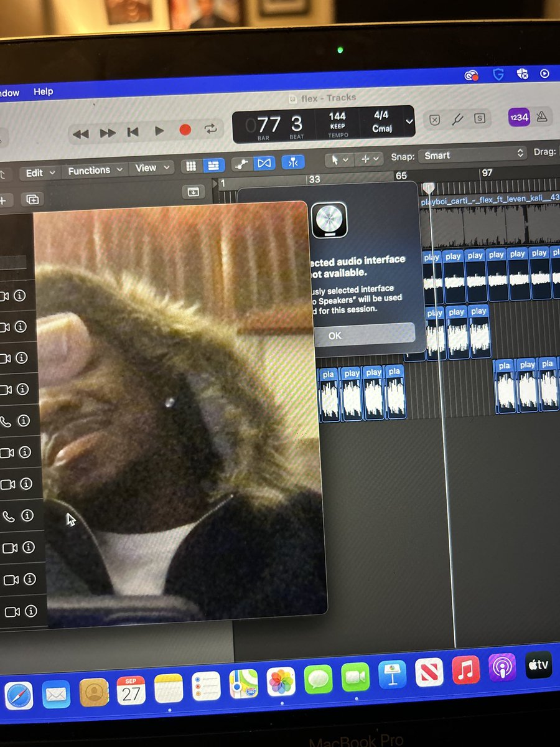Click the flex - Tracks window title
560x747 pixels.
pos(330,98)
